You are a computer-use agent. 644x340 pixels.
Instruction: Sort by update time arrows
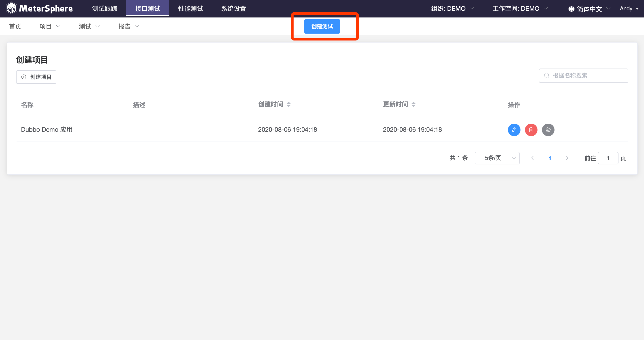pos(413,104)
